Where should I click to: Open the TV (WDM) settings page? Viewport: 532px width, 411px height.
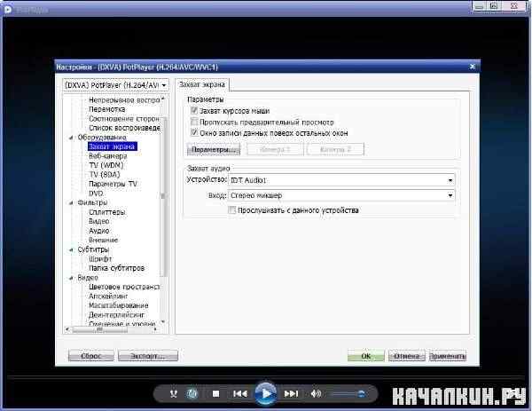(x=106, y=165)
